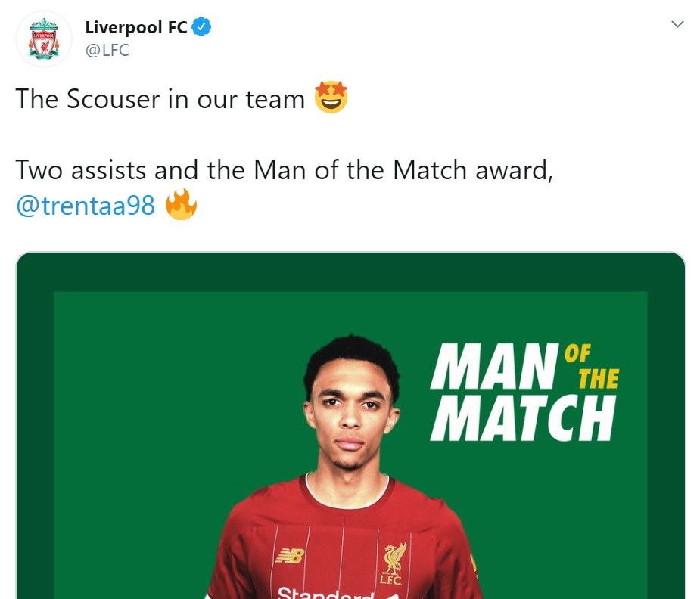The height and width of the screenshot is (599, 700).
Task: Click the @LFC handle text
Action: [x=106, y=50]
